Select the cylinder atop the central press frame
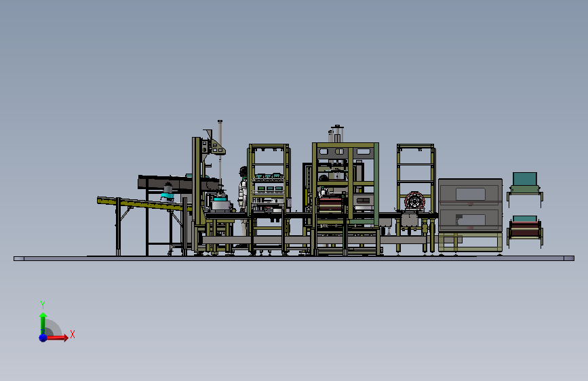 (x=337, y=134)
